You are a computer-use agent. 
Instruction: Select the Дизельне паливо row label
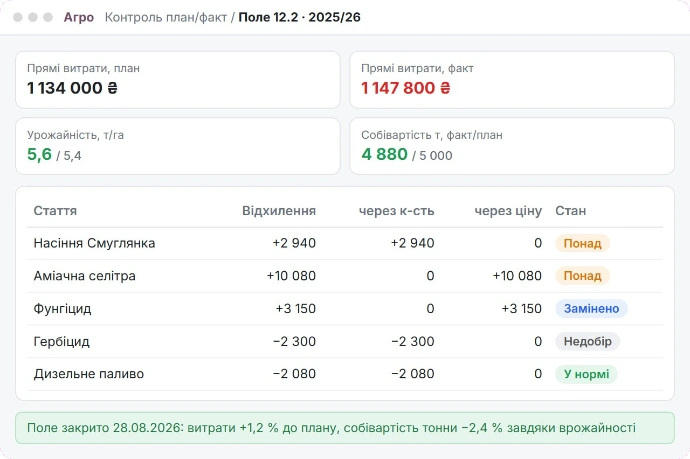[x=89, y=374]
